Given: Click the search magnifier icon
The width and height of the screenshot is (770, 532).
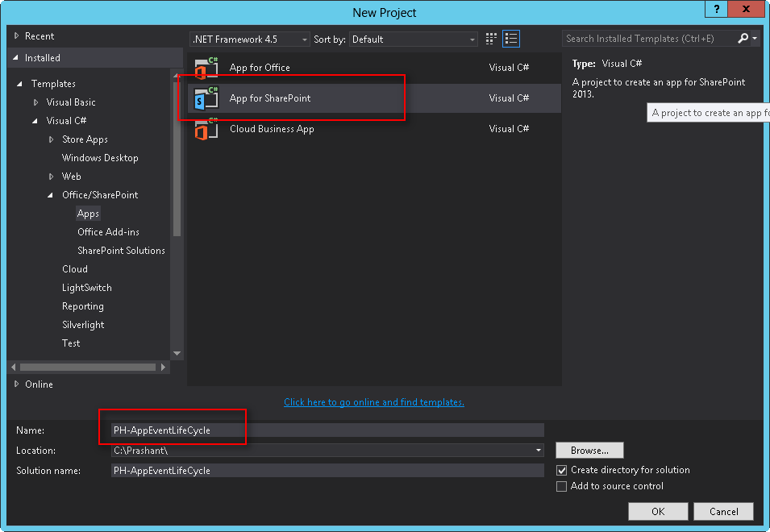Looking at the screenshot, I should pyautogui.click(x=743, y=38).
